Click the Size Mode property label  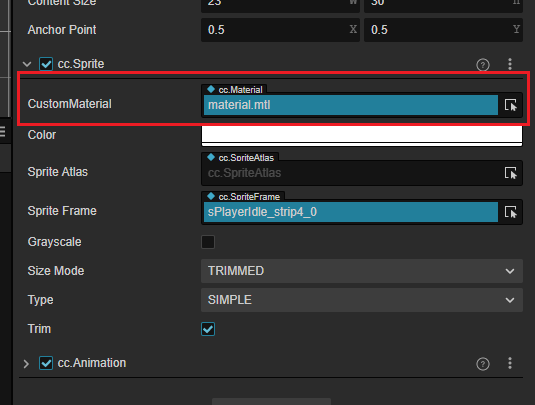tap(56, 271)
